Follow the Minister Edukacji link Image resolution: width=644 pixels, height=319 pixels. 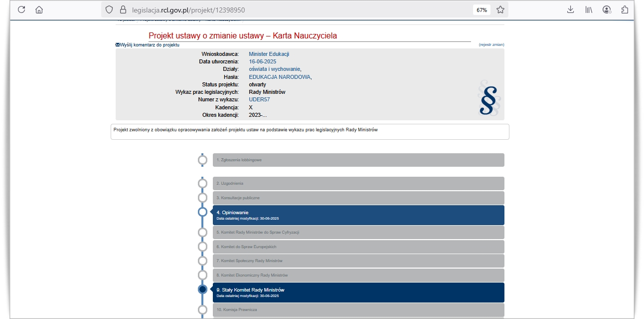click(x=269, y=54)
